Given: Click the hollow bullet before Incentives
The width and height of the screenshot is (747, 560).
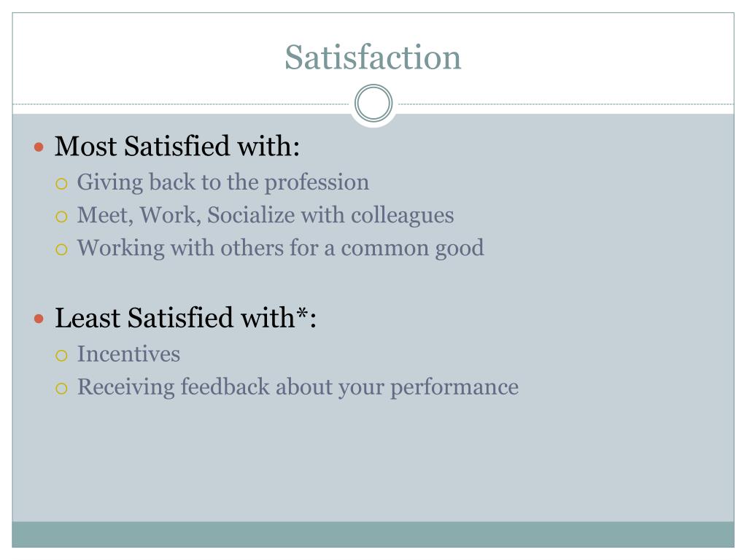Looking at the screenshot, I should point(61,355).
